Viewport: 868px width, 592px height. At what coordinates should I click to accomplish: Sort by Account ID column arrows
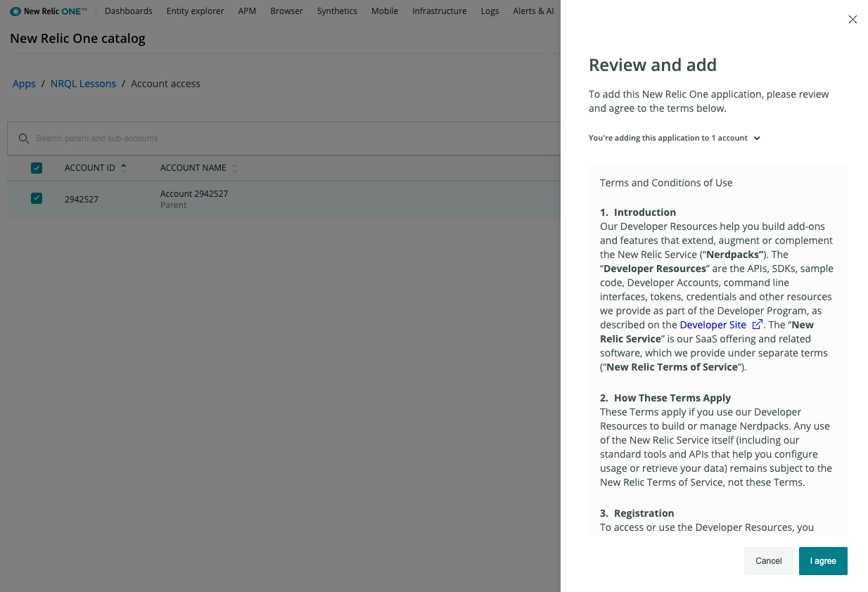click(x=124, y=168)
